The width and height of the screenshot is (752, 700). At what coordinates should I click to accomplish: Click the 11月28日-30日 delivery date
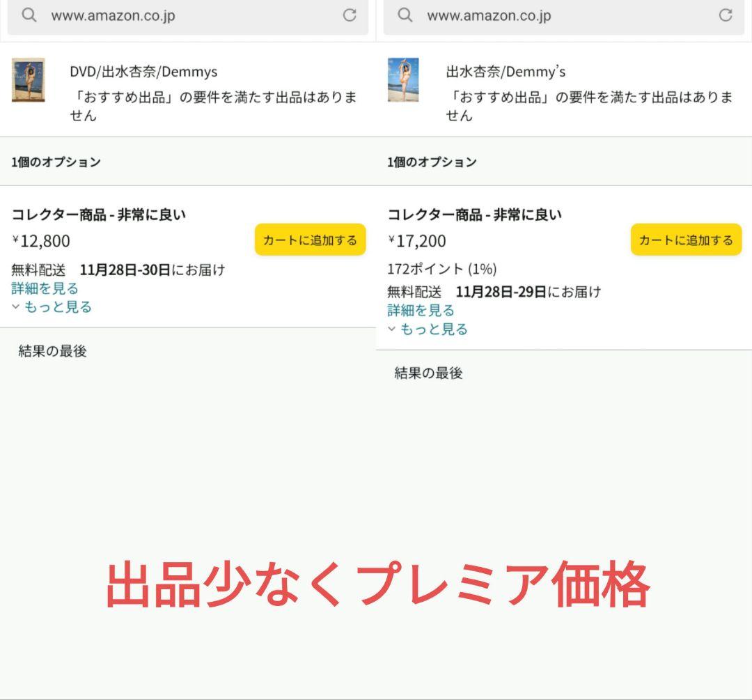pyautogui.click(x=125, y=270)
